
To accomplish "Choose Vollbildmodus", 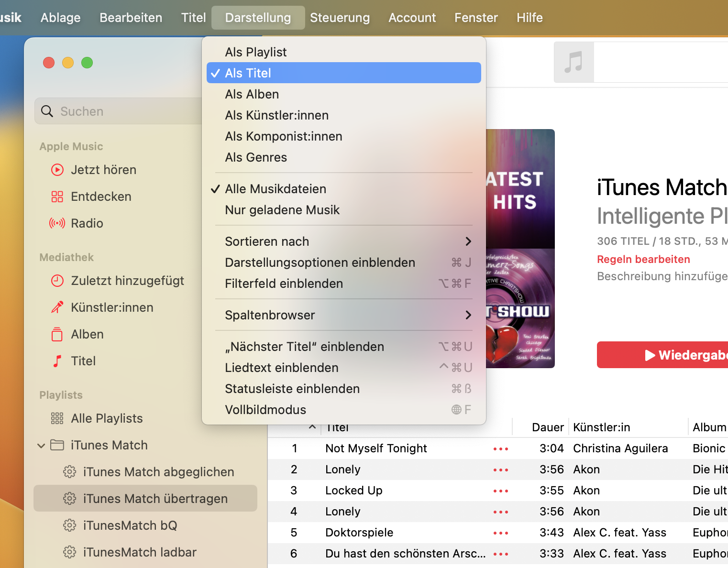I will pyautogui.click(x=344, y=410).
